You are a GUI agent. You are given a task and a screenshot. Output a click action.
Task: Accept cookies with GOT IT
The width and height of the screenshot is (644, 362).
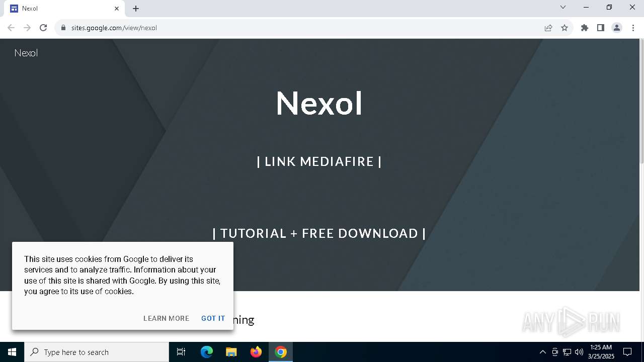pos(213,318)
